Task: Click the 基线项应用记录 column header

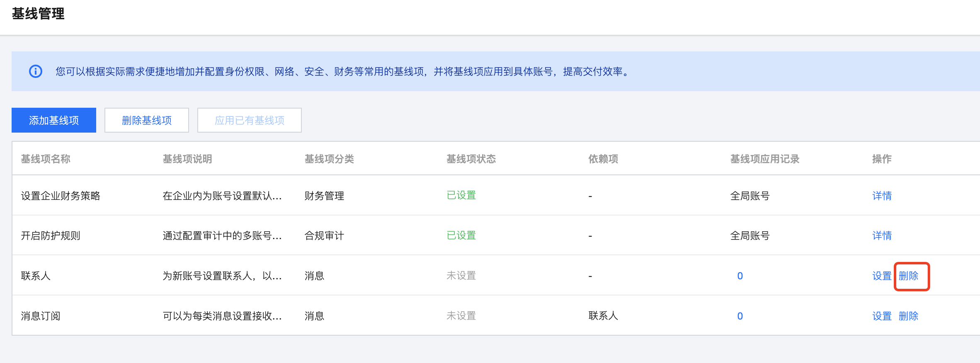Action: click(764, 159)
